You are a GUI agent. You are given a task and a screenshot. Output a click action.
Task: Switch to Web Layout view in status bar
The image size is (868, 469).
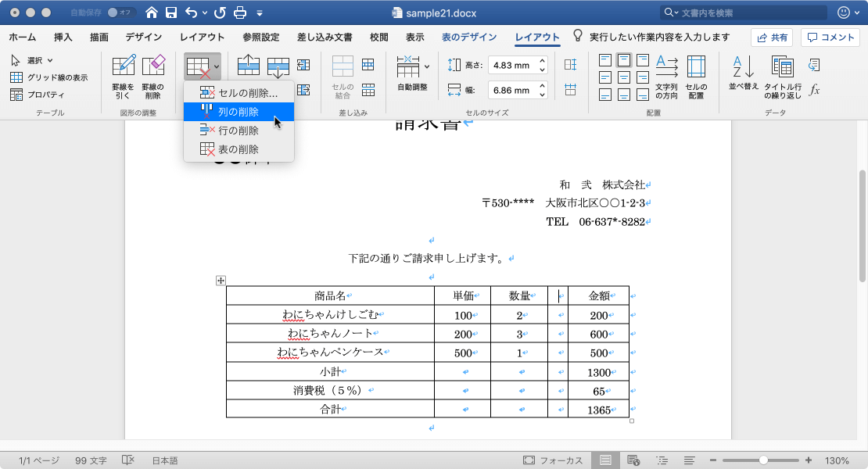(x=633, y=460)
